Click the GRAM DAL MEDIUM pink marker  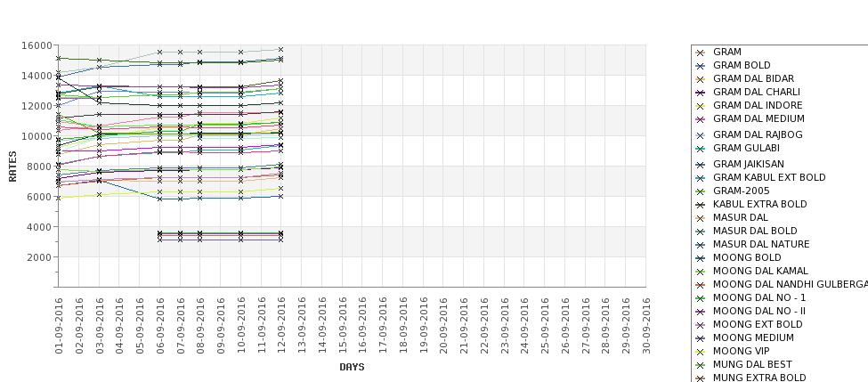click(701, 119)
